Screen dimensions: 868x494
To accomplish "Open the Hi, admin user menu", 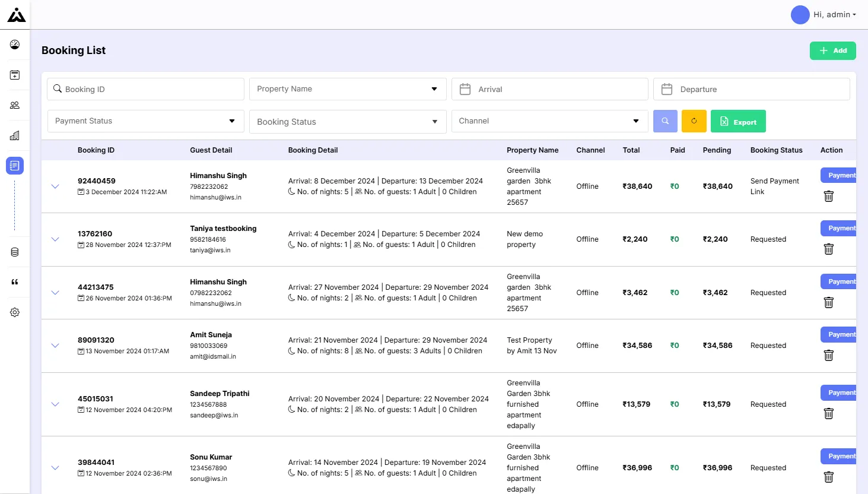I will (x=824, y=15).
